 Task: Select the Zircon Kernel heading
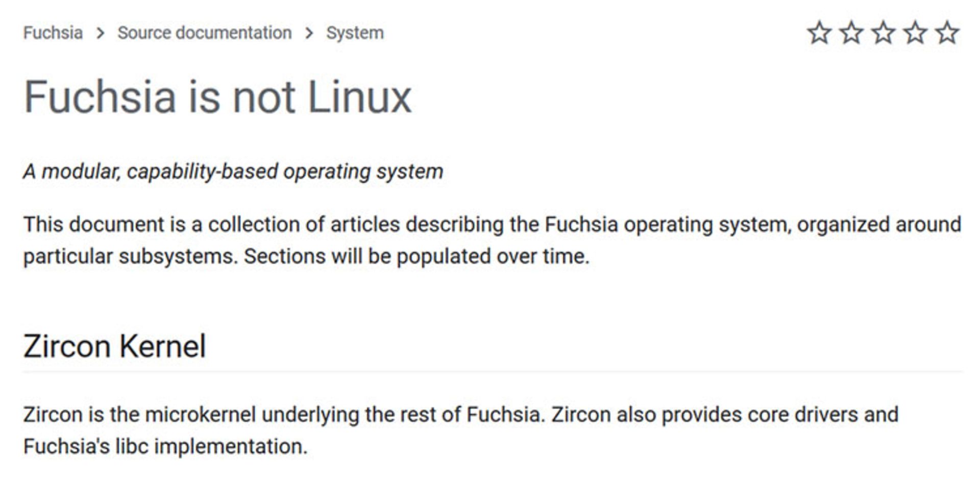[x=114, y=346]
